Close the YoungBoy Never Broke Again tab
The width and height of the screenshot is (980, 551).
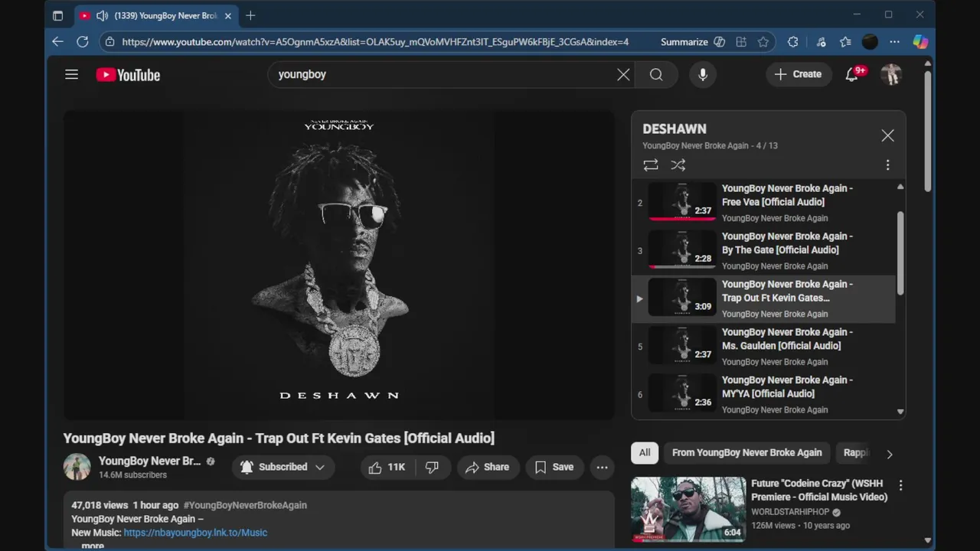(227, 15)
